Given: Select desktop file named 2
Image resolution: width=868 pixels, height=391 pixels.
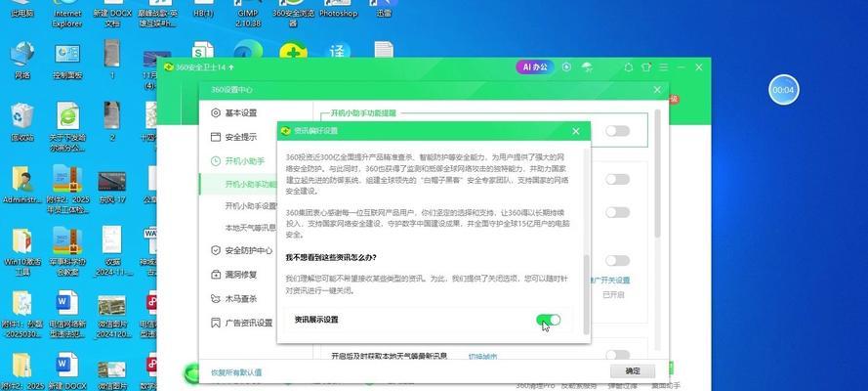Looking at the screenshot, I should (112, 115).
